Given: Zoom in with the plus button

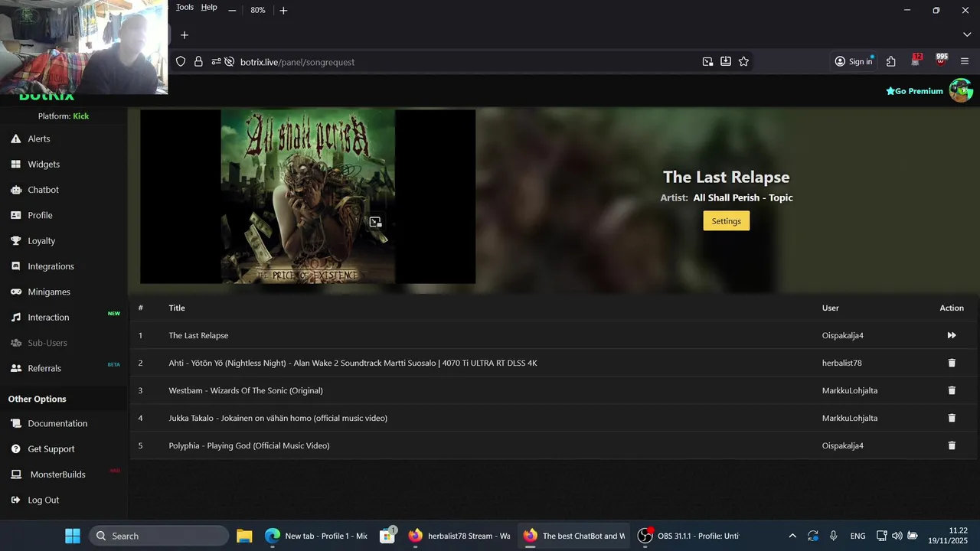Looking at the screenshot, I should point(283,10).
